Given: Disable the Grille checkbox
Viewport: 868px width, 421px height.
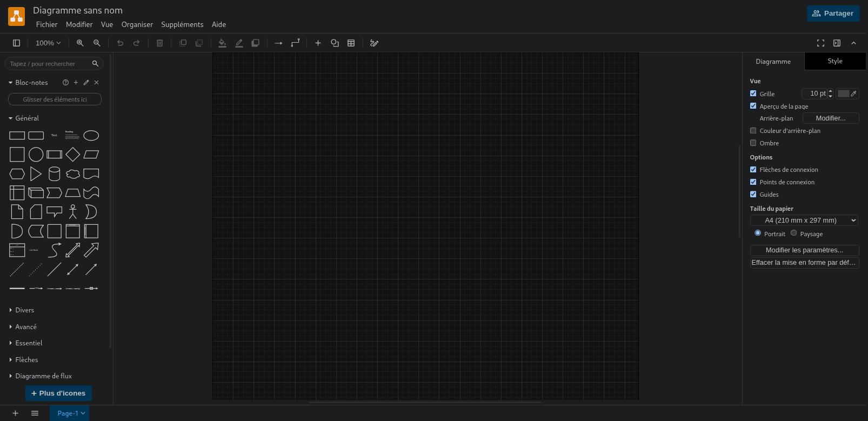Looking at the screenshot, I should click(x=753, y=93).
